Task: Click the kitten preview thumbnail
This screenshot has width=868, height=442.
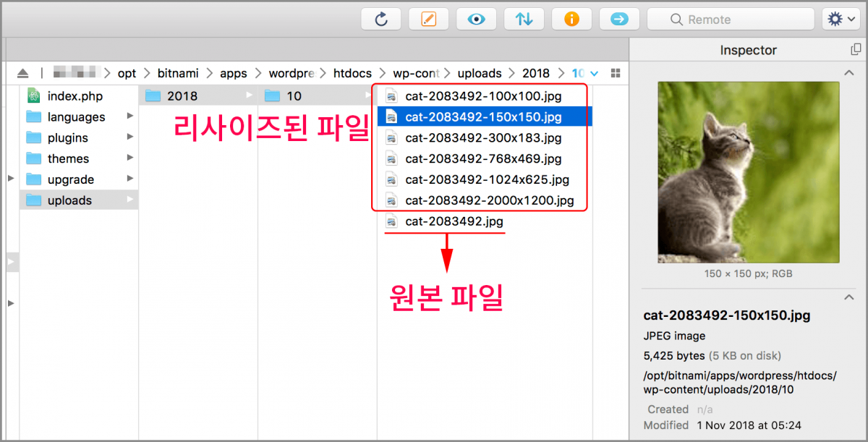Action: point(748,172)
